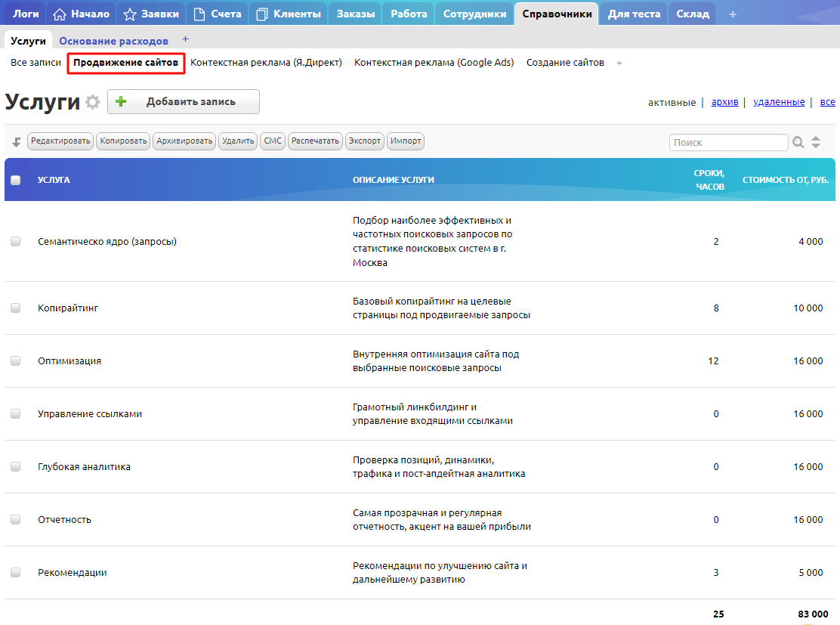Open the Заявки tab with star icon
The image size is (840, 625).
(151, 14)
